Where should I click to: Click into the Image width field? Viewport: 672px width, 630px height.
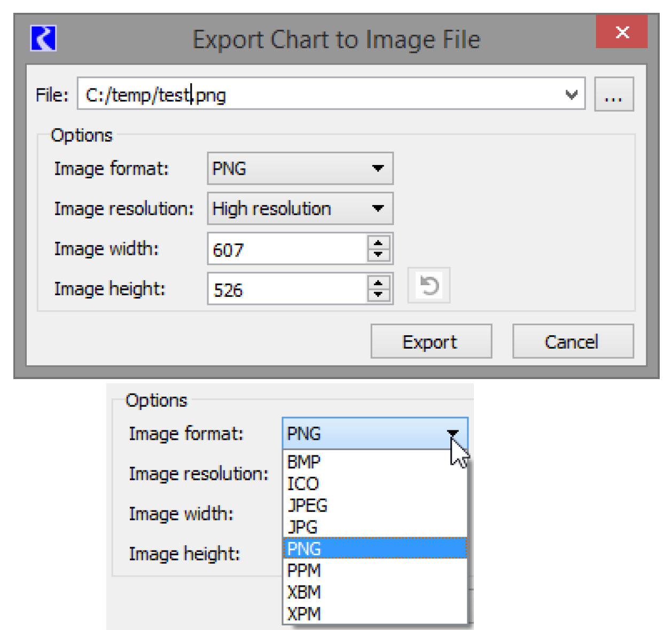pos(287,249)
